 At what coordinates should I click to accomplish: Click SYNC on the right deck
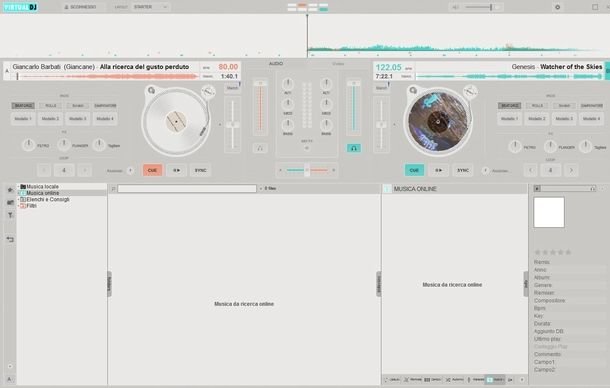click(463, 170)
